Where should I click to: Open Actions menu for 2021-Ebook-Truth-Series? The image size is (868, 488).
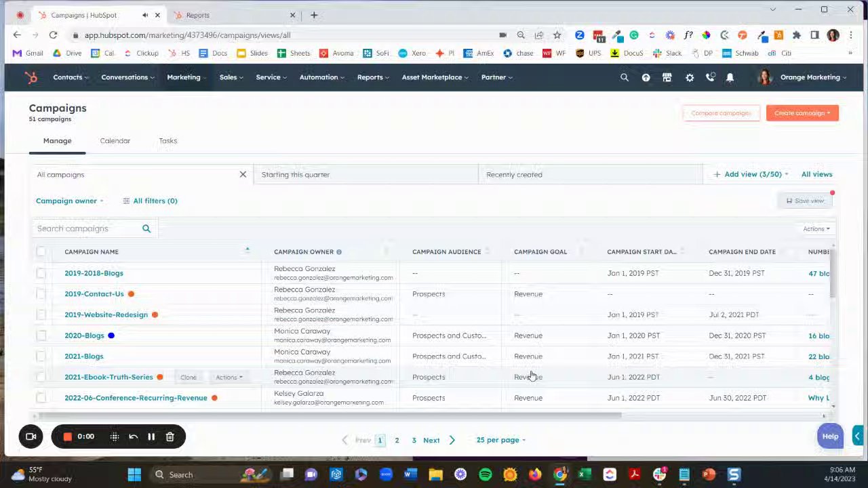click(229, 378)
